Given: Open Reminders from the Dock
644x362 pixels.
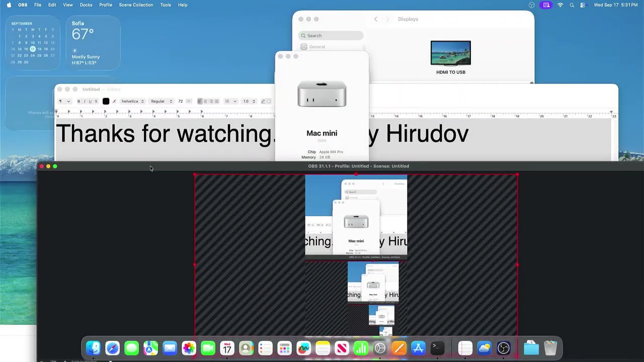Looking at the screenshot, I should tap(265, 348).
